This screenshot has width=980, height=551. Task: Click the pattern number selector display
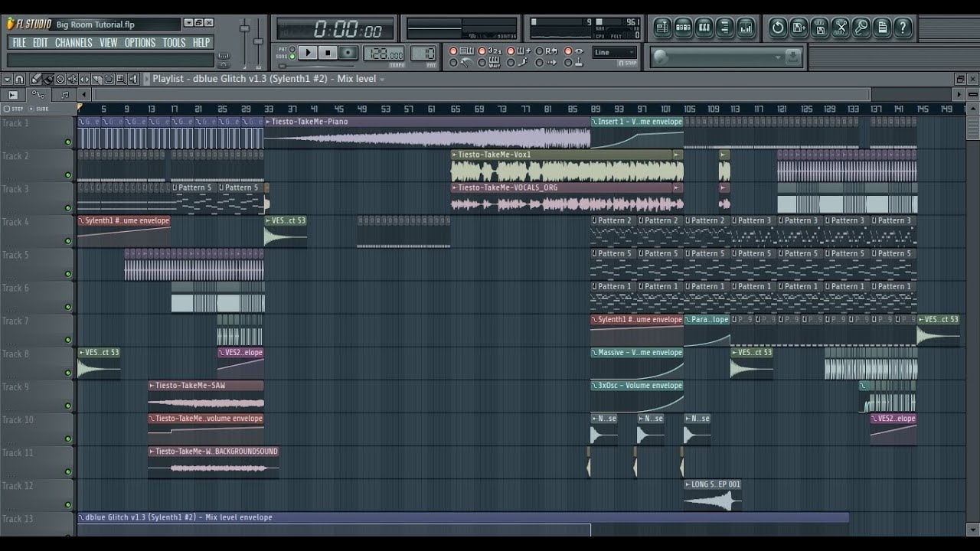tap(423, 54)
